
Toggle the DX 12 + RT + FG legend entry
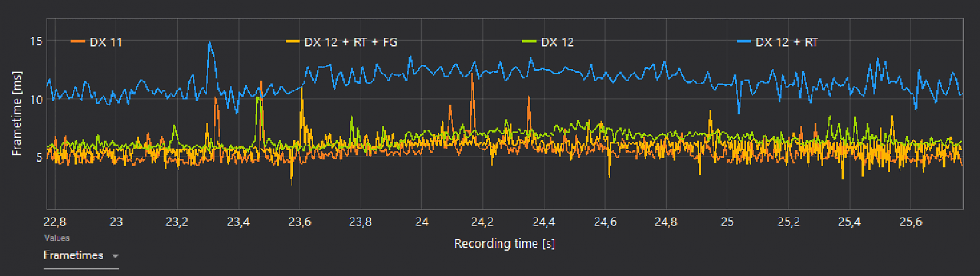(341, 42)
